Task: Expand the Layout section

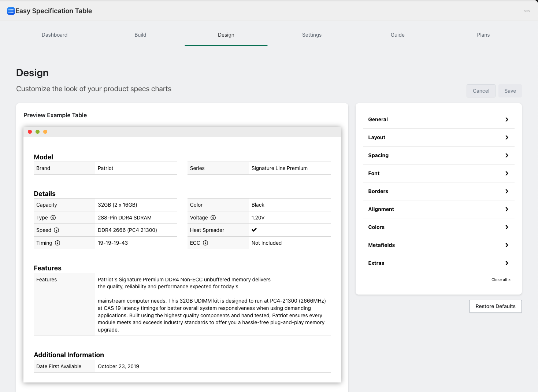Action: 438,137
